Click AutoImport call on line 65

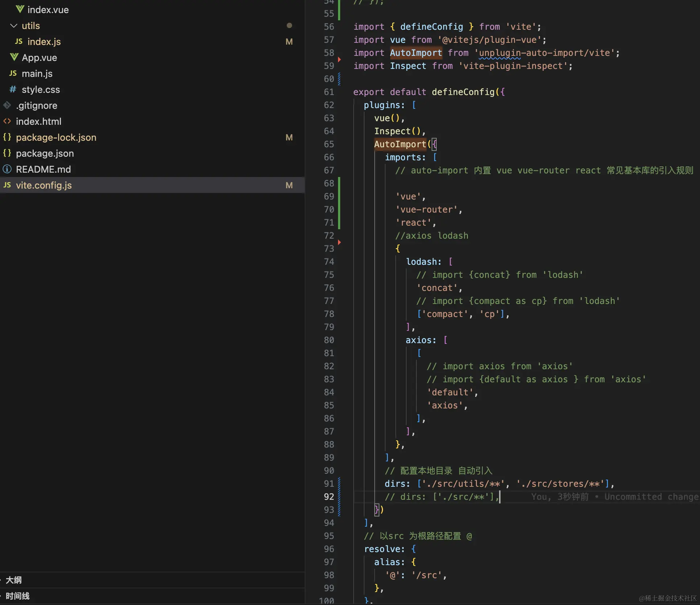pyautogui.click(x=400, y=144)
